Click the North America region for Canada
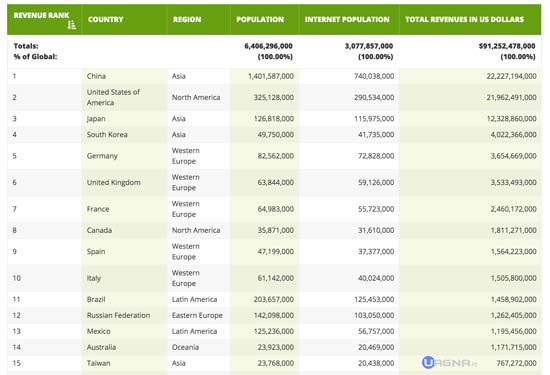550x375 pixels. [x=196, y=230]
